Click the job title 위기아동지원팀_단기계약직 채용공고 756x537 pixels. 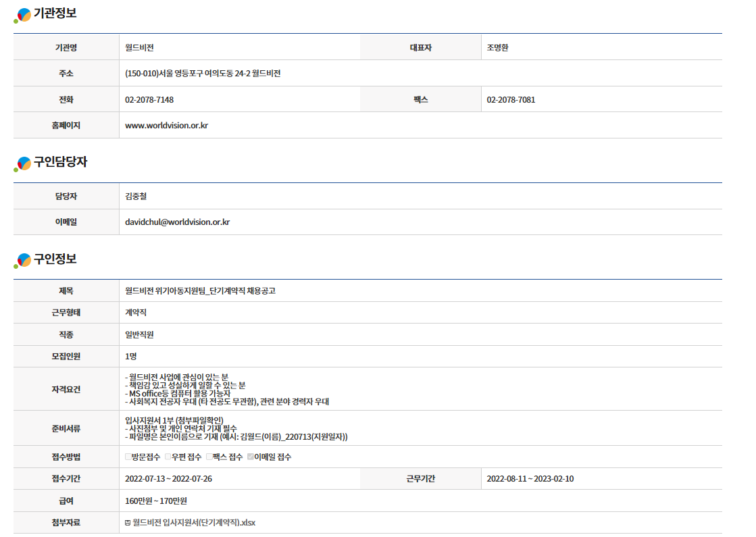pos(200,290)
